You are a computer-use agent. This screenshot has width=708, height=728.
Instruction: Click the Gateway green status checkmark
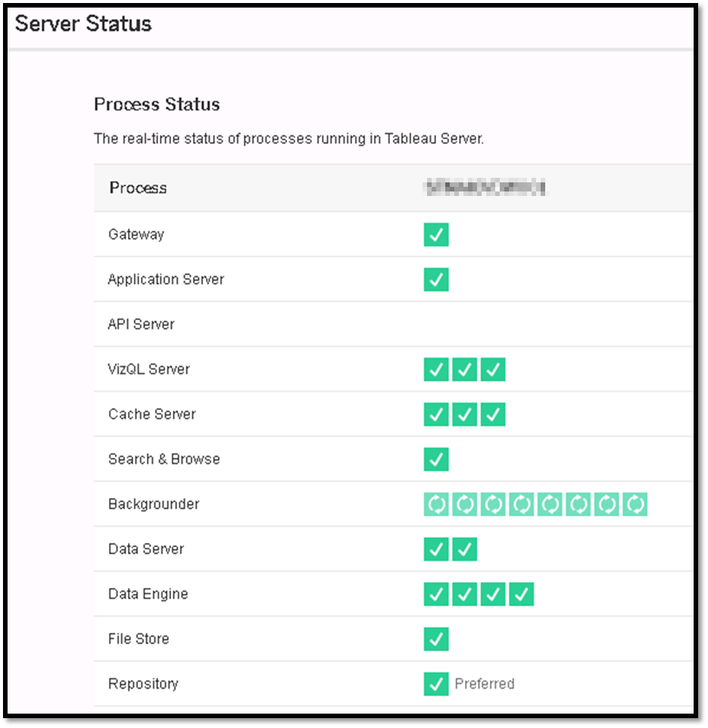[x=436, y=235]
